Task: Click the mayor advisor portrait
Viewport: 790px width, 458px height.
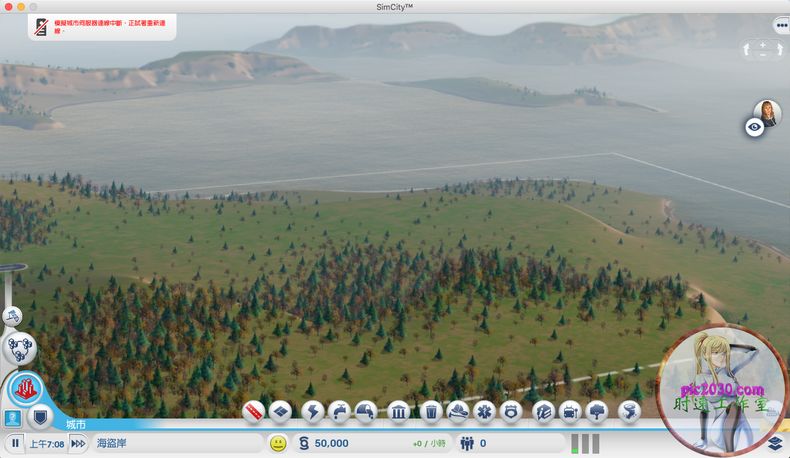Action: point(768,112)
